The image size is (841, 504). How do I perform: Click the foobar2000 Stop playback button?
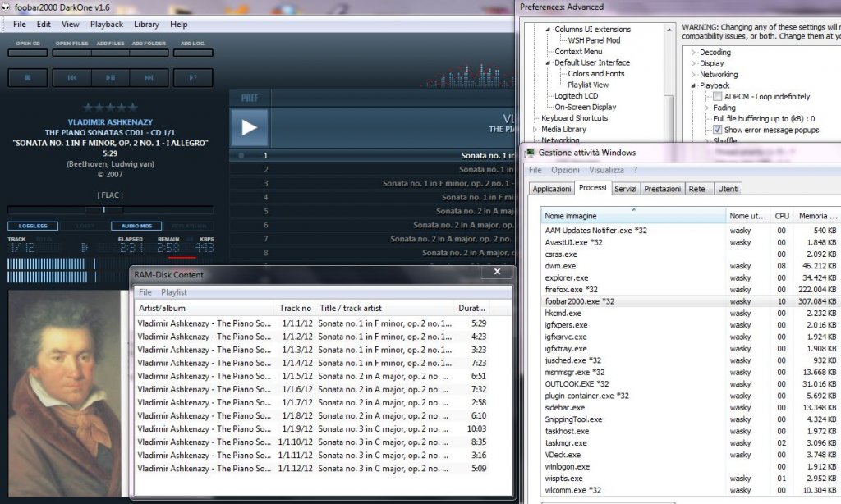point(28,78)
